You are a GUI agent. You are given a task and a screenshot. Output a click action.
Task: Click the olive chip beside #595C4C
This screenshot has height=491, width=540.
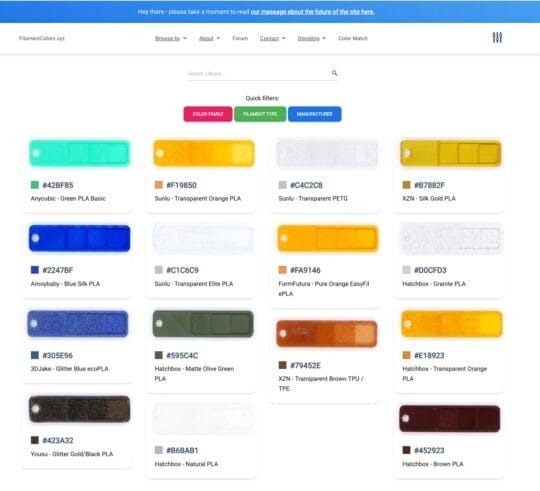pyautogui.click(x=159, y=355)
